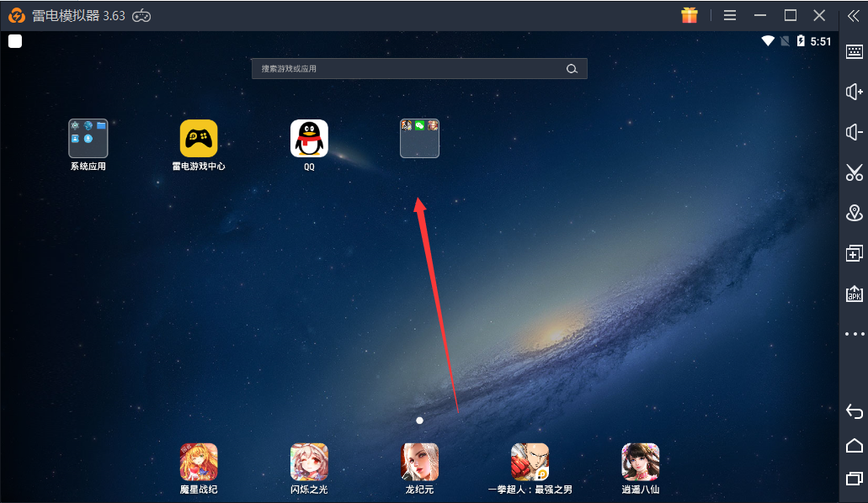Click the scissors screenshot tool
868x503 pixels.
coord(854,172)
